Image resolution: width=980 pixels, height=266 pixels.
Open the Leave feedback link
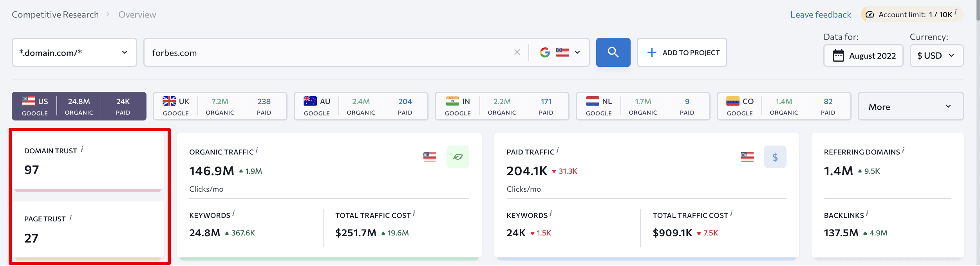coord(821,15)
